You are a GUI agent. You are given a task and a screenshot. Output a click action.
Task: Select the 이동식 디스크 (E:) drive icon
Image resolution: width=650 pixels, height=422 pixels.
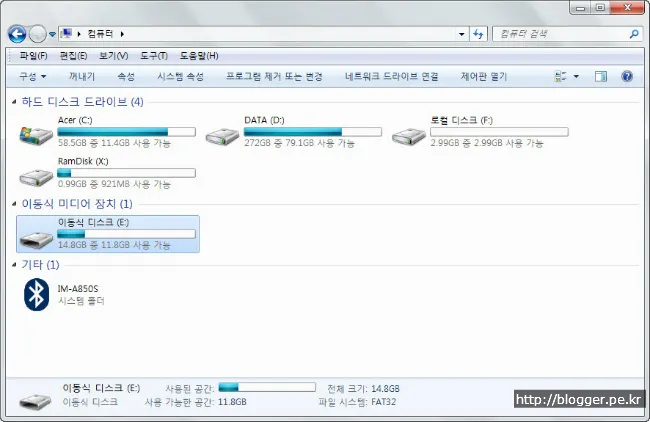[36, 239]
